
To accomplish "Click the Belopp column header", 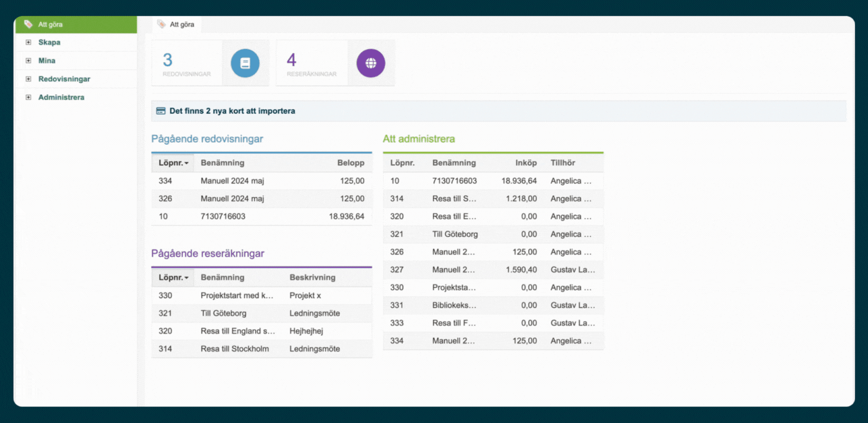I will 351,163.
